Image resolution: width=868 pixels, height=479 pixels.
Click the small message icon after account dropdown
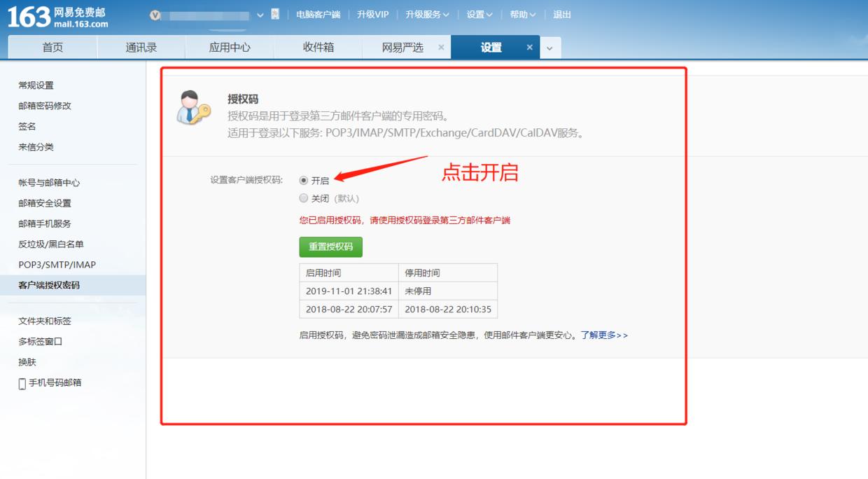click(x=273, y=13)
